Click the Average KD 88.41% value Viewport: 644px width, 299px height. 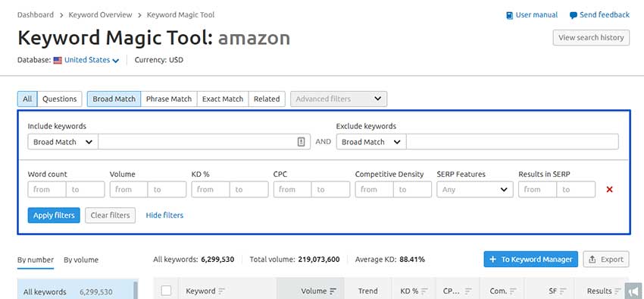[412, 260]
